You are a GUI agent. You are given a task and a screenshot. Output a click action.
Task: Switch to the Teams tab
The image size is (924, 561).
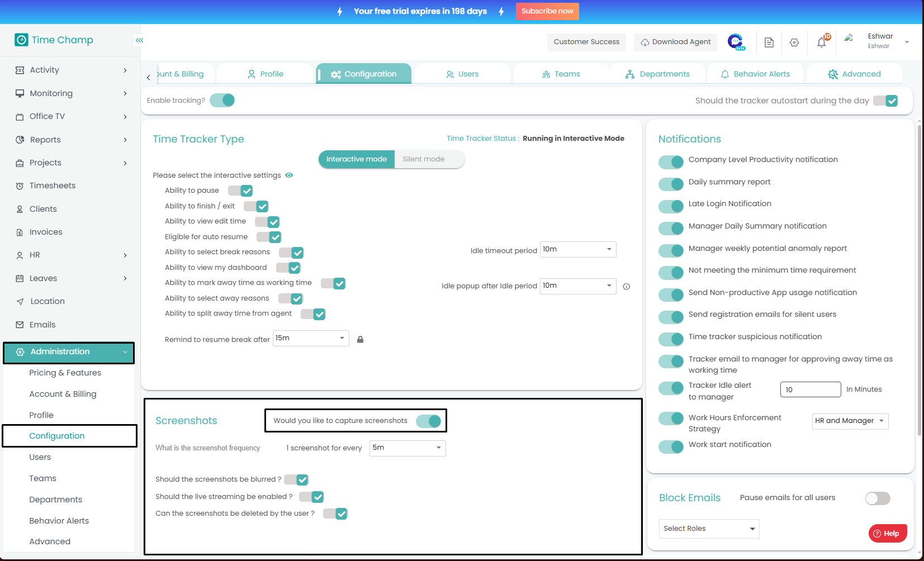pos(561,74)
